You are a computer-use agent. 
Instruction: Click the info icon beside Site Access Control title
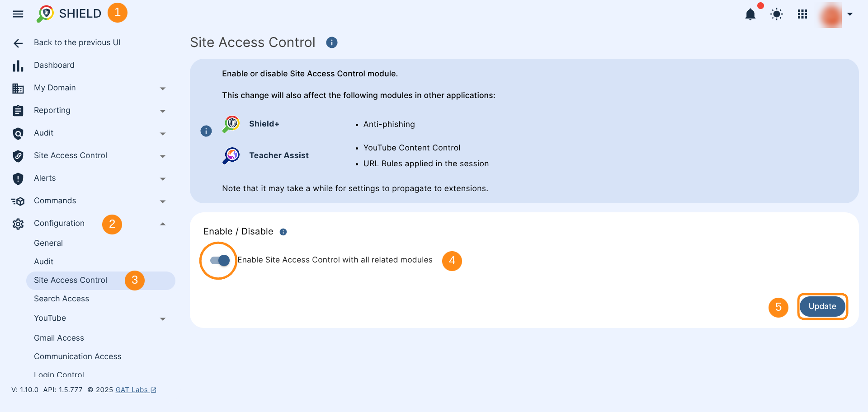332,42
